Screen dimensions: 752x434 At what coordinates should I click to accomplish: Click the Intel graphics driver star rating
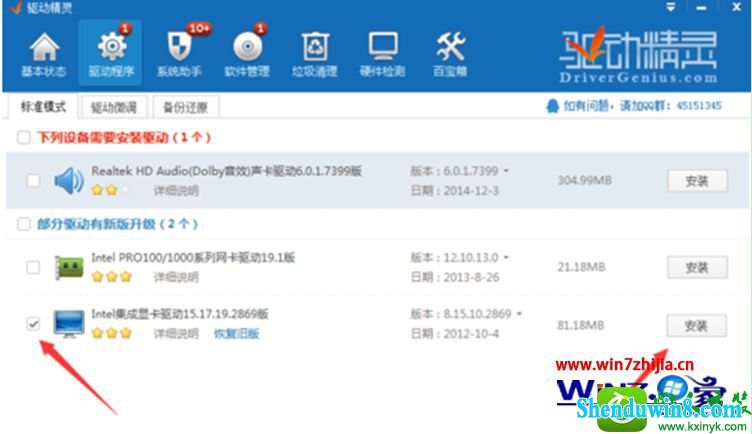click(111, 333)
